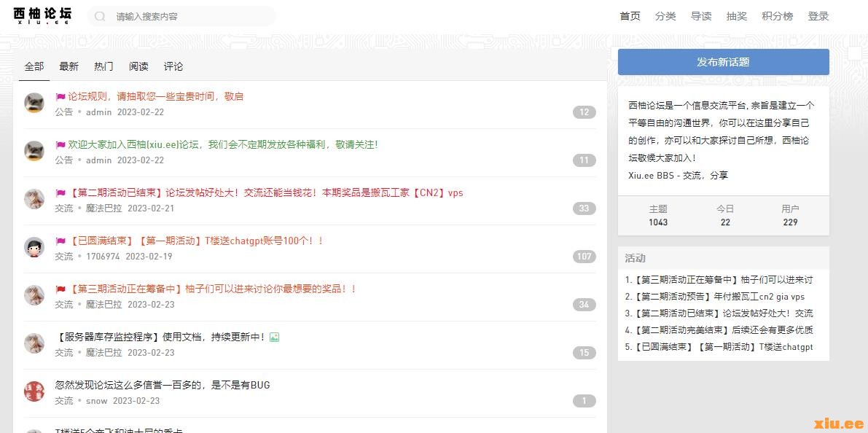This screenshot has width=868, height=433.
Task: Click the 107 reply count badge
Action: point(584,257)
